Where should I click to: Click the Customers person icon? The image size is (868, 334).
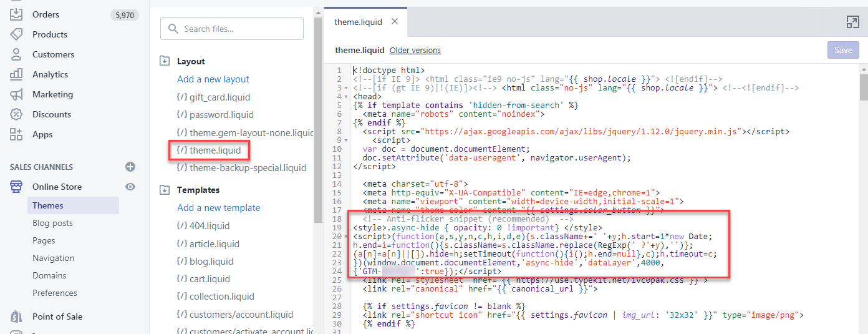pyautogui.click(x=17, y=54)
